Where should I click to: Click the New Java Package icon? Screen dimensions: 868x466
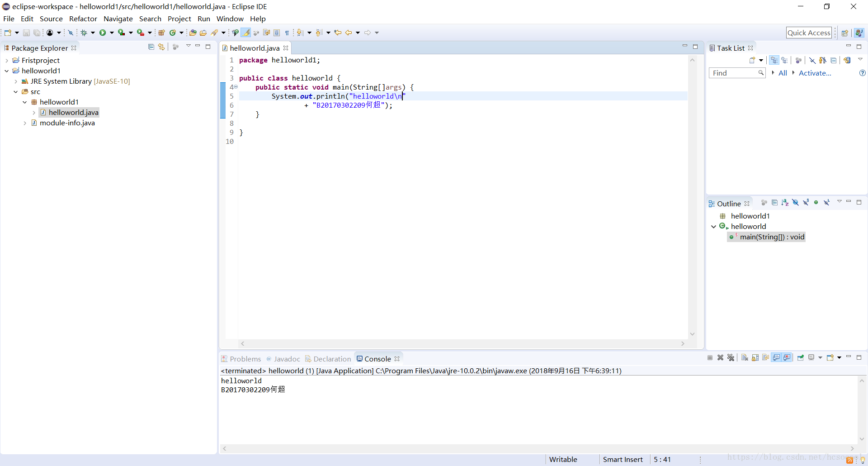coord(161,33)
